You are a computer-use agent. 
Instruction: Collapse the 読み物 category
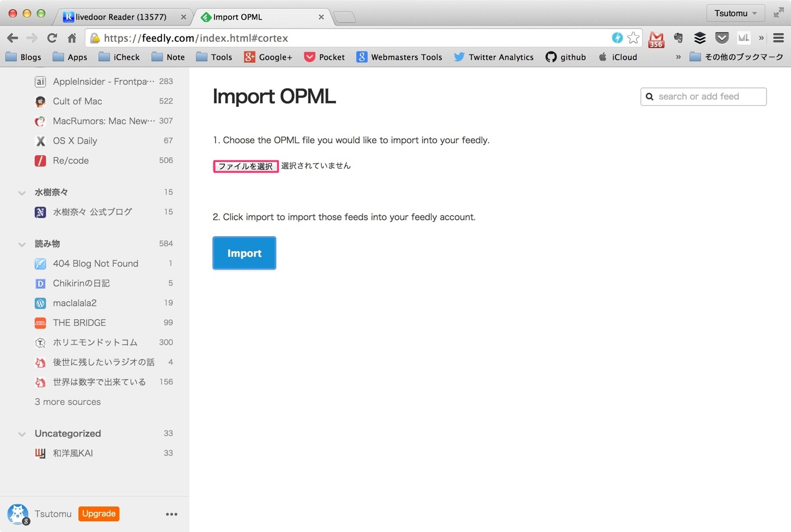click(x=22, y=244)
